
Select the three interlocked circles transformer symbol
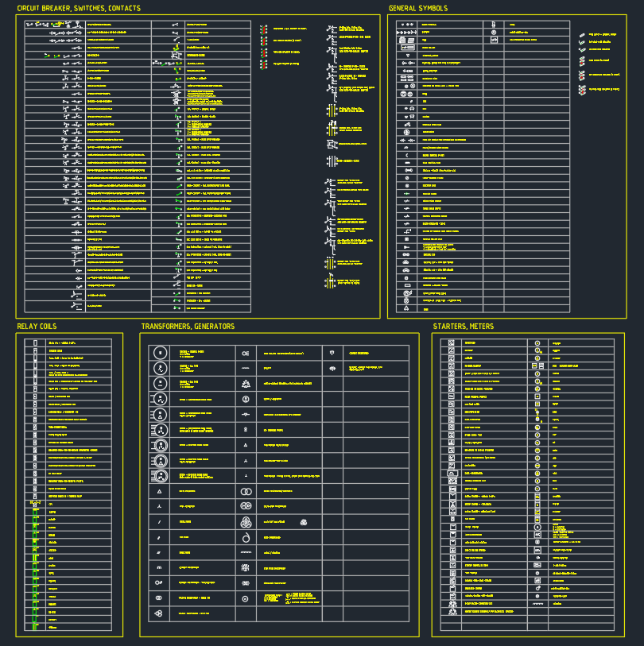click(246, 522)
